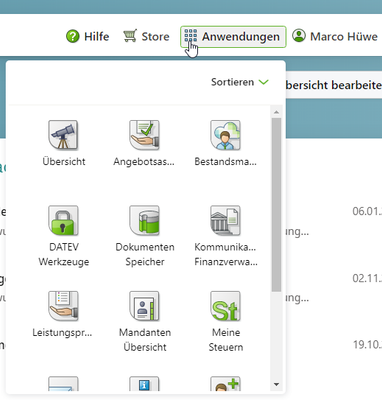The width and height of the screenshot is (382, 400).
Task: Click the 'Angebotsas...' label text
Action: point(144,162)
